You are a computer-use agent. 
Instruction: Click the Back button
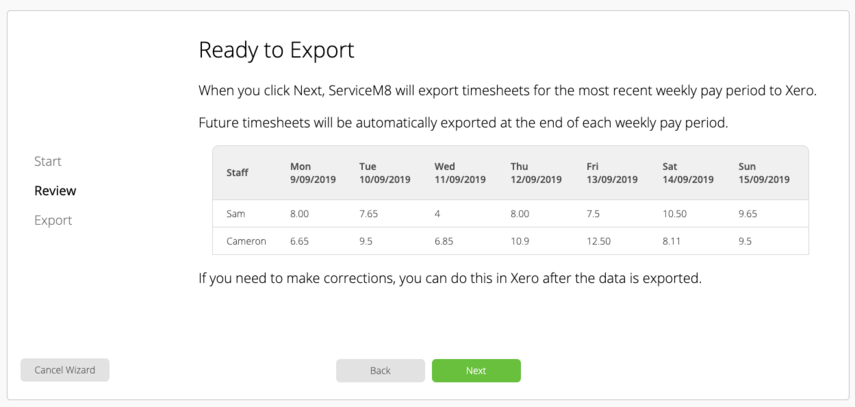coord(380,370)
